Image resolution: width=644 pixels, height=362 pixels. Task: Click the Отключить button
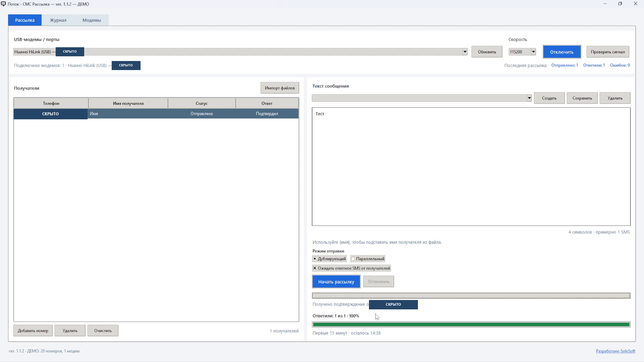pyautogui.click(x=562, y=52)
